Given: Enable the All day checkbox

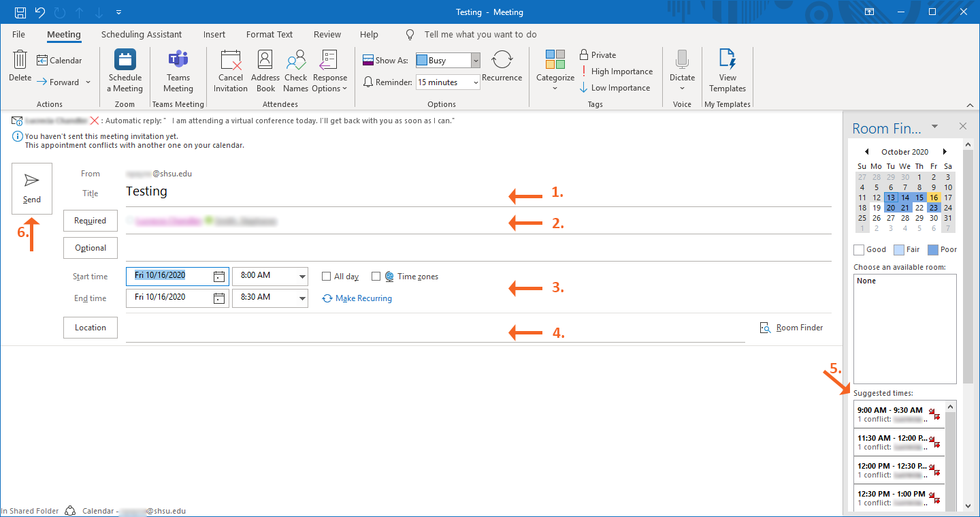Looking at the screenshot, I should pos(327,277).
